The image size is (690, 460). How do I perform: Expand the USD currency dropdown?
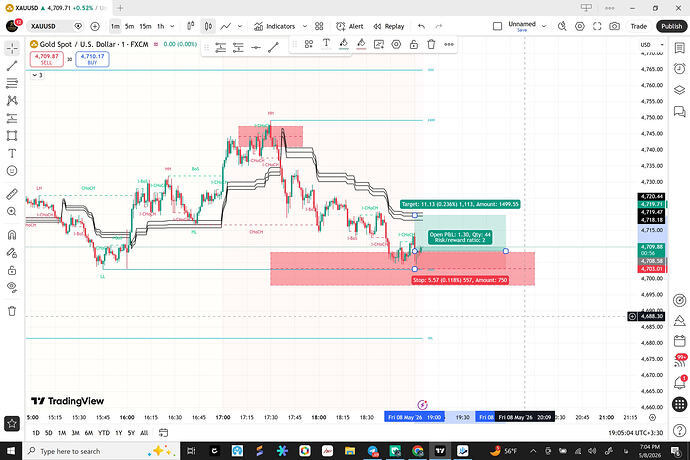tap(652, 44)
